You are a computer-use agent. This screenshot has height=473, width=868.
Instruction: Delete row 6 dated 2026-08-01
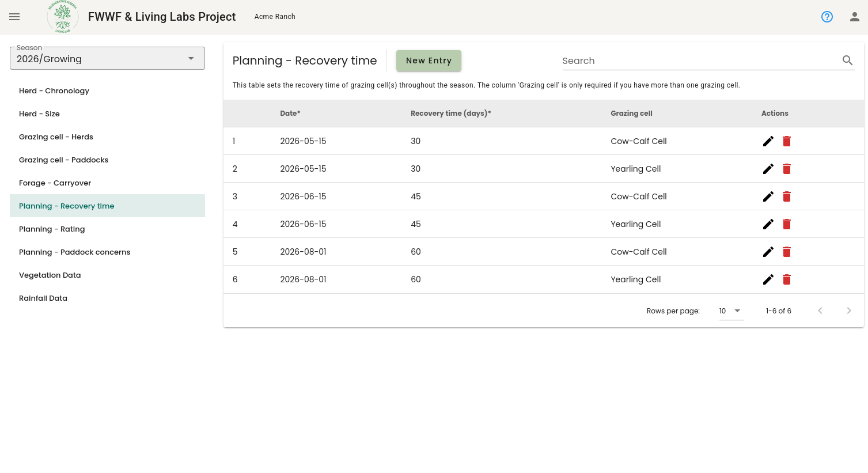(x=787, y=279)
